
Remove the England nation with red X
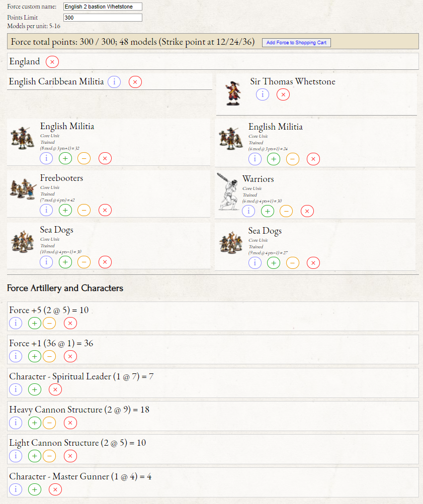pyautogui.click(x=52, y=62)
